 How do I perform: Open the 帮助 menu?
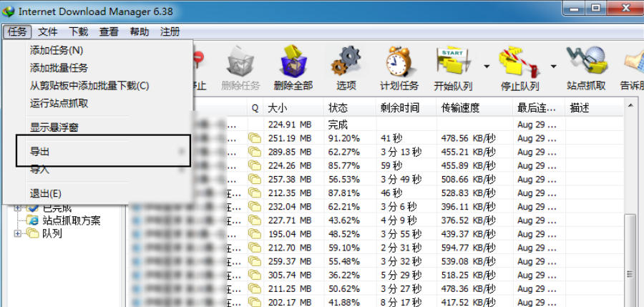pos(140,31)
